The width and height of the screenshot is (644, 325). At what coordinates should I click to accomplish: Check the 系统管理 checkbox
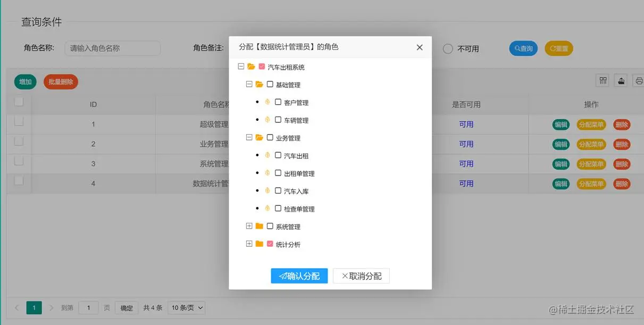(x=270, y=226)
